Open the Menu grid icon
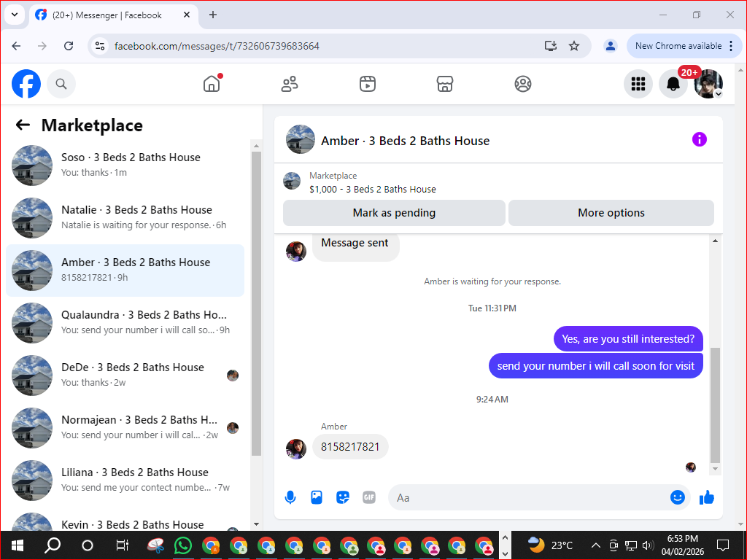747x560 pixels. coord(638,84)
